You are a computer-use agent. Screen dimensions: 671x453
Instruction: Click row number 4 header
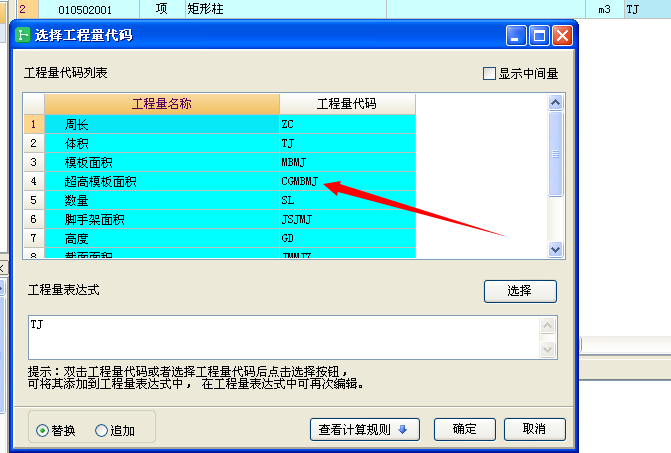tap(34, 181)
